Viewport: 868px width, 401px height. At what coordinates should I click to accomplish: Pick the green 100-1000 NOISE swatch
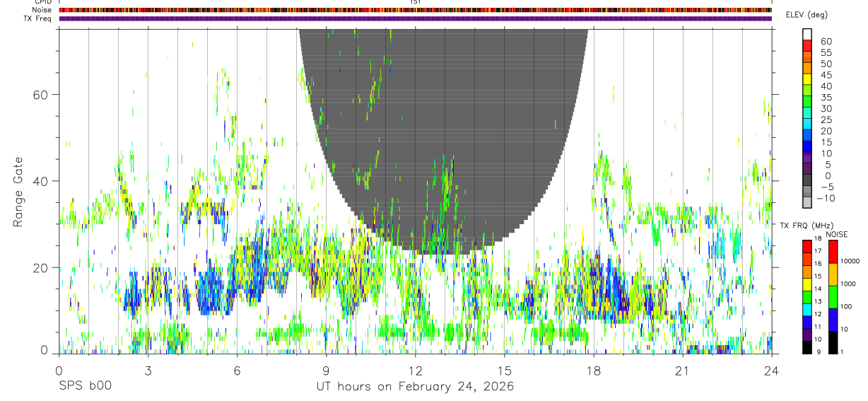pos(833,297)
